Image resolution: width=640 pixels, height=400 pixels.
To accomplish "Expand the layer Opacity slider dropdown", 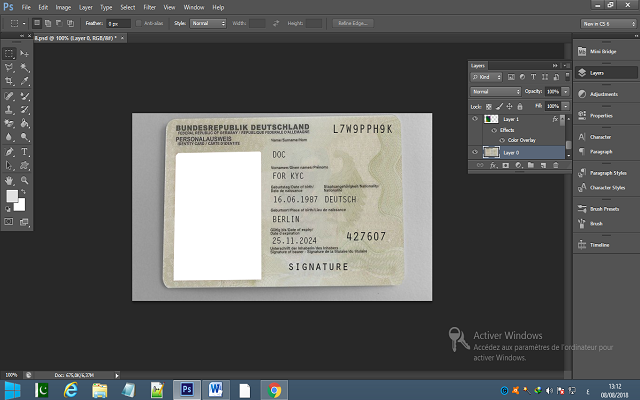I will [x=566, y=91].
